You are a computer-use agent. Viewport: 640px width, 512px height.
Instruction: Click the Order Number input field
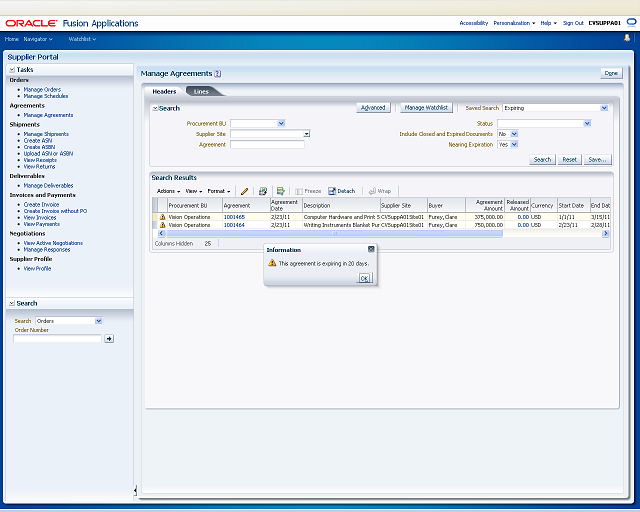point(58,338)
